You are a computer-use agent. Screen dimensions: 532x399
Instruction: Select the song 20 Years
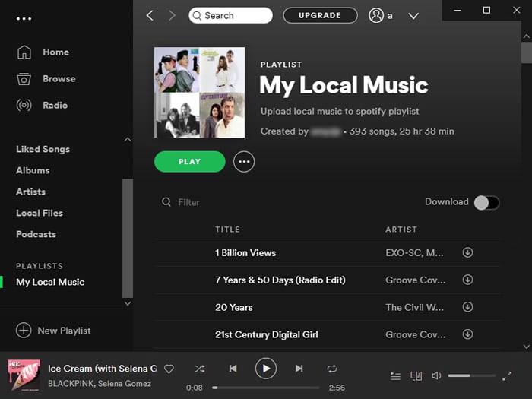[234, 307]
